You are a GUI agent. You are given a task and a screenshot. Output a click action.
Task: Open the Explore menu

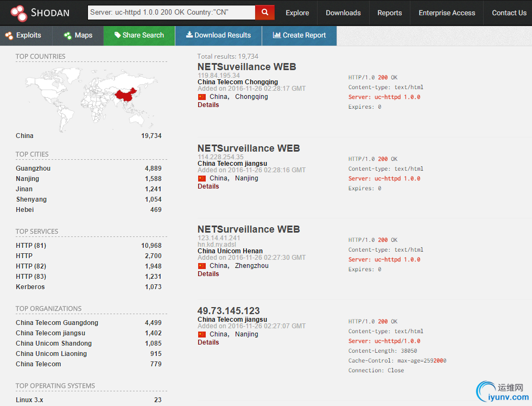[x=297, y=13]
